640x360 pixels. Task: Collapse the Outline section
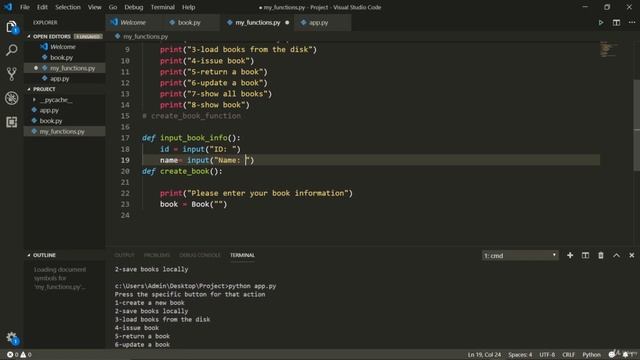coord(44,255)
